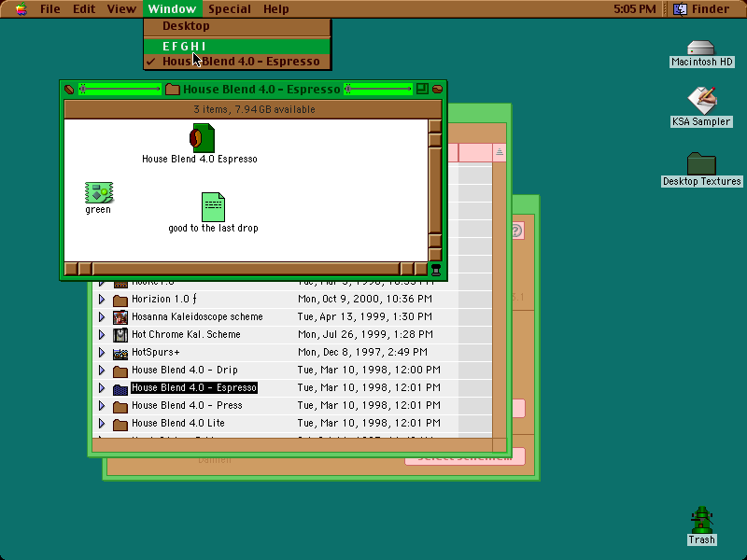Click the coffee bean close box of Espresso window
The height and width of the screenshot is (560, 747).
69,89
